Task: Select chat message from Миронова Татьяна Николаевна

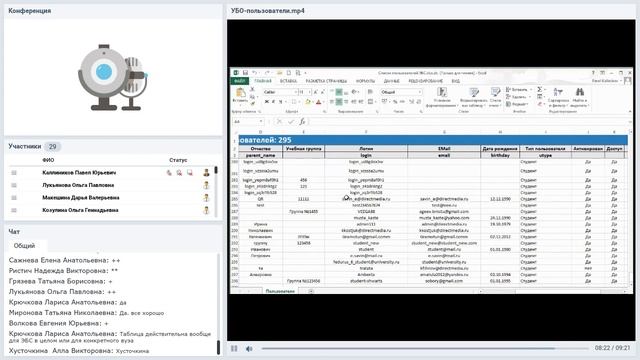Action: pyautogui.click(x=86, y=313)
